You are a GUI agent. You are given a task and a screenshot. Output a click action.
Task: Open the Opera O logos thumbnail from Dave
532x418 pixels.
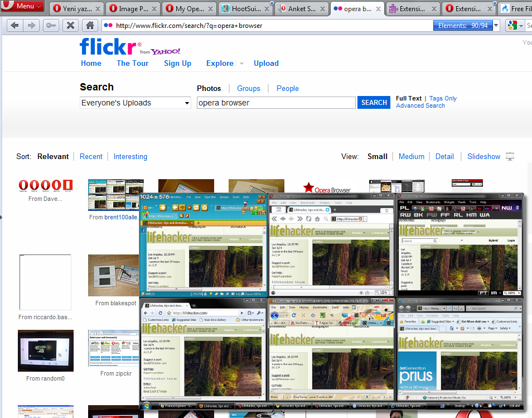(46, 185)
